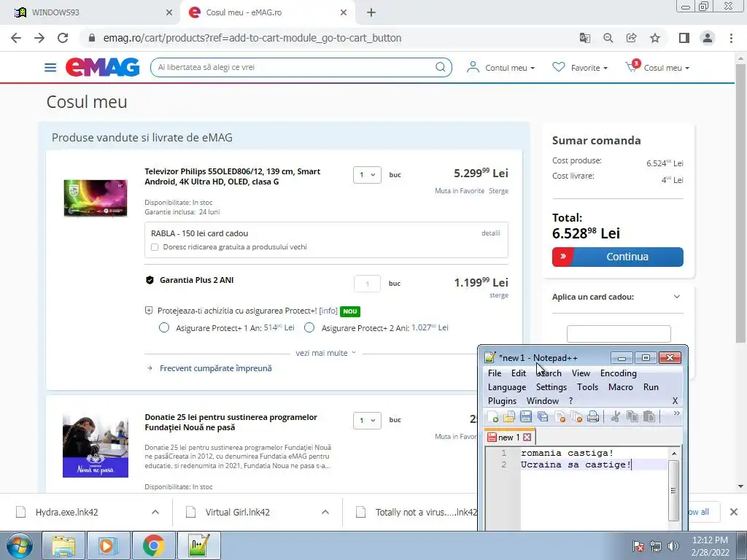Click detalii link in RABLA box

click(x=491, y=233)
